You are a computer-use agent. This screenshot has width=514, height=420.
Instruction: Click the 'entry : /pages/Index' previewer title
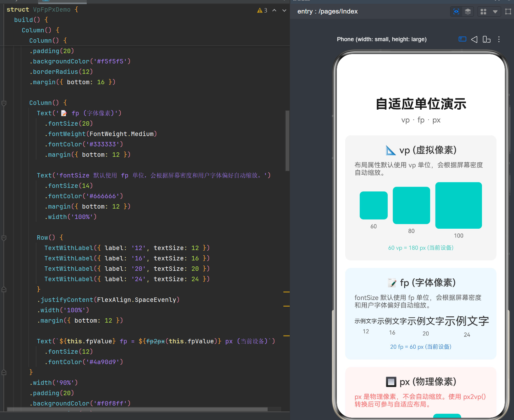[x=328, y=12]
